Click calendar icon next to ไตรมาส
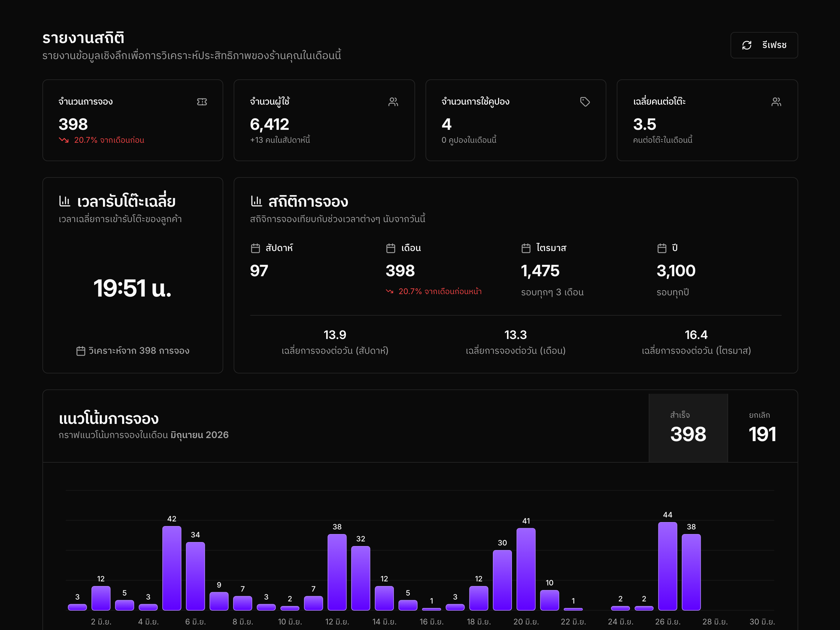Viewport: 840px width, 630px height. point(526,248)
